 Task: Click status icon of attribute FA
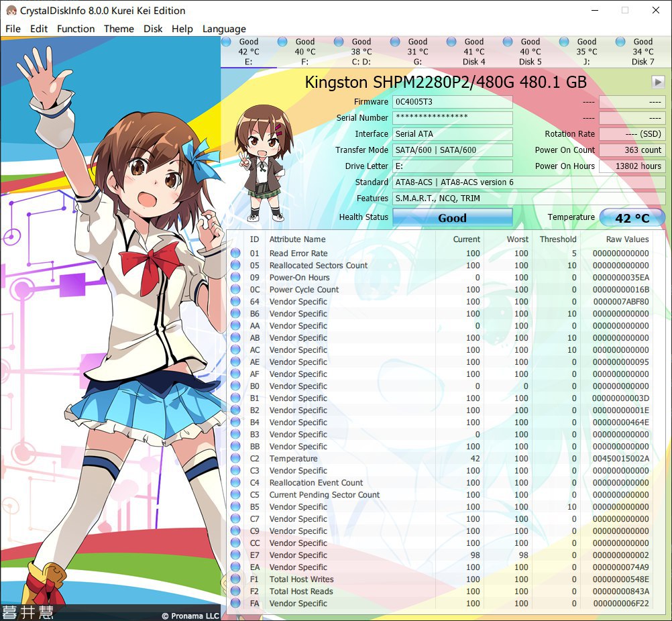coord(235,603)
